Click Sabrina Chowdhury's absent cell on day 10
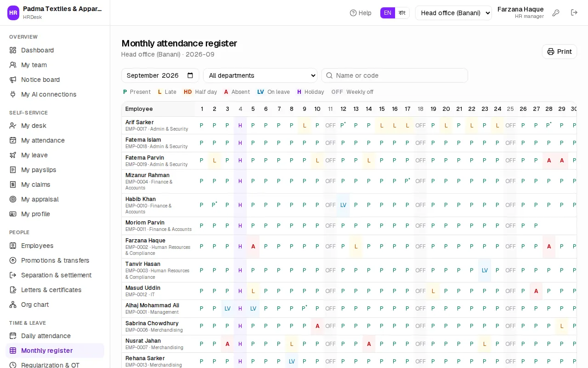 tap(317, 326)
